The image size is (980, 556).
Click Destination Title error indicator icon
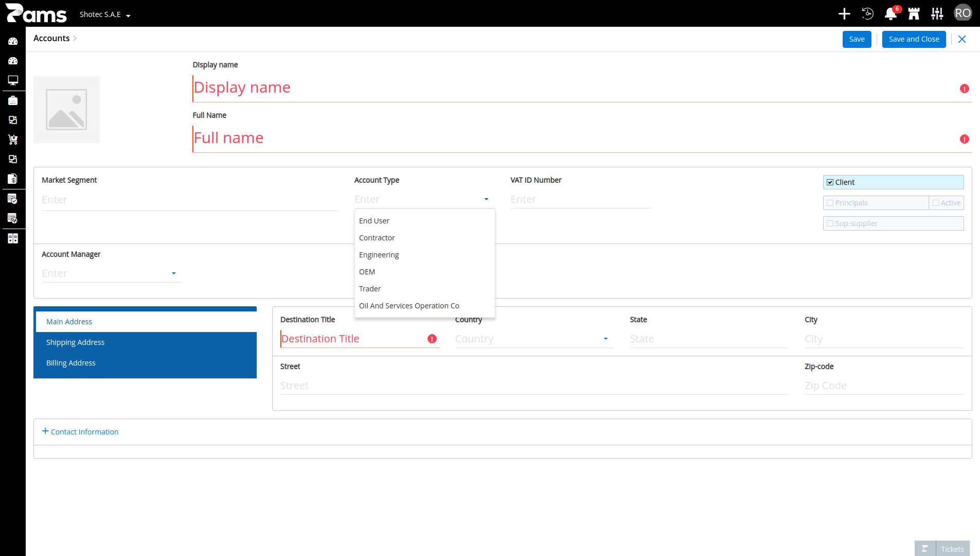point(432,339)
